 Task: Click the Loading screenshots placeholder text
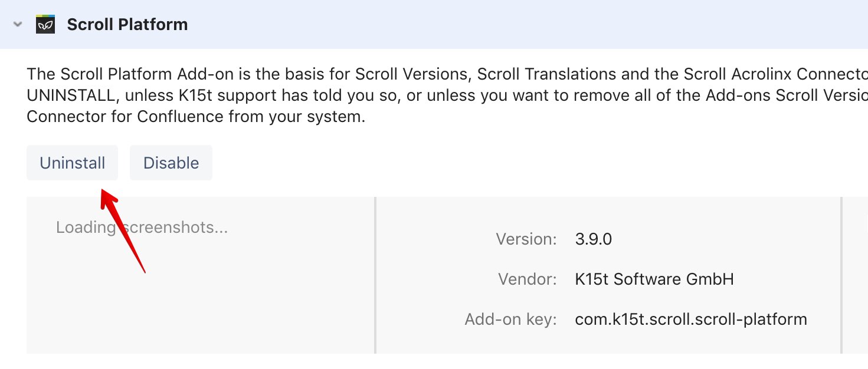pyautogui.click(x=142, y=228)
